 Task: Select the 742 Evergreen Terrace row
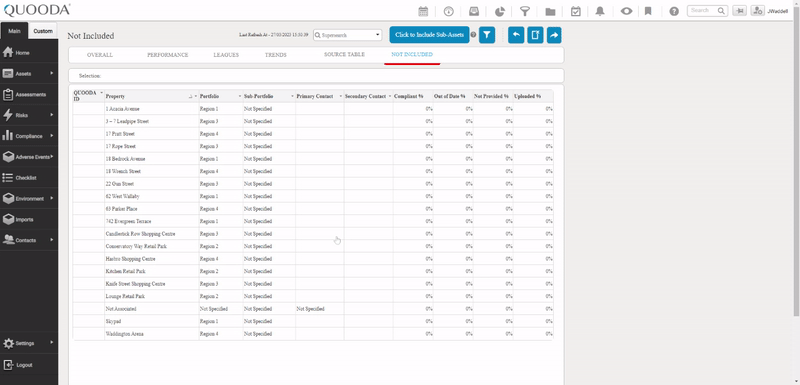(x=313, y=221)
